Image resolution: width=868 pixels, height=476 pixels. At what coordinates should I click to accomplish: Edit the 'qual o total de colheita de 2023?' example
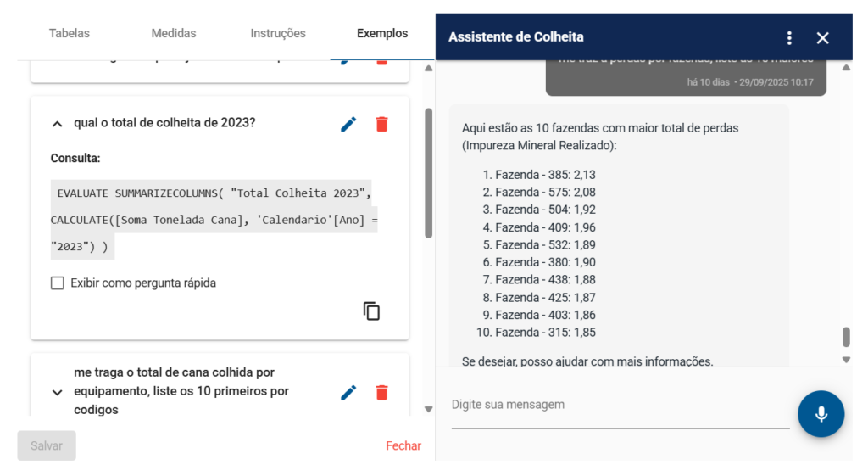pyautogui.click(x=348, y=124)
